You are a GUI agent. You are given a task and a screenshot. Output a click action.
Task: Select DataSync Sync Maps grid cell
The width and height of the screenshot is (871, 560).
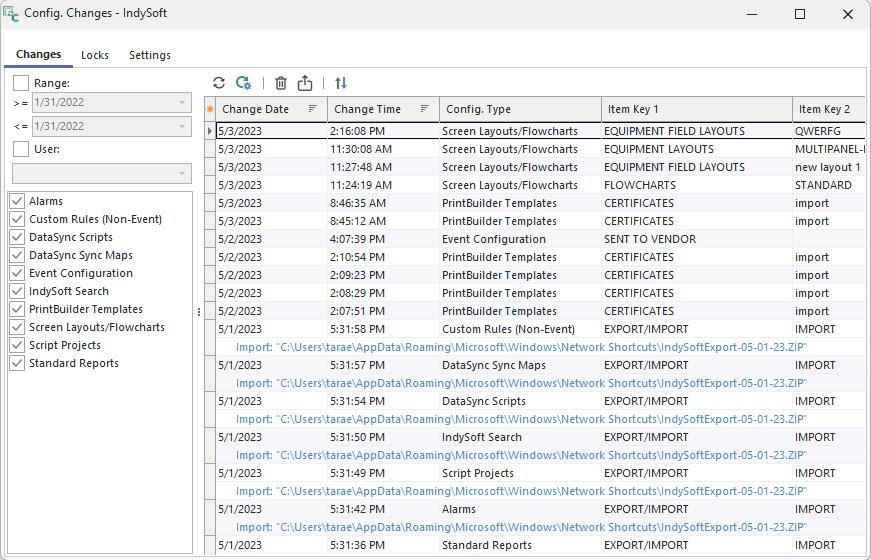point(520,365)
